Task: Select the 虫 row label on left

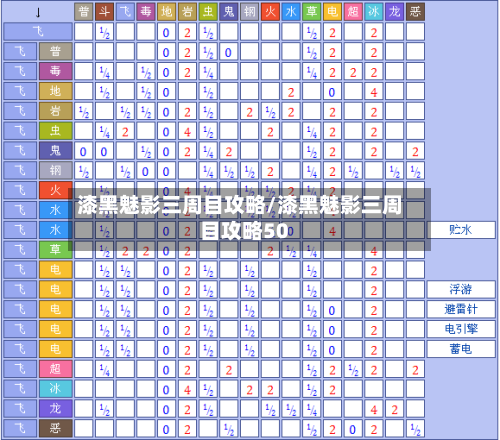Action: pos(55,131)
